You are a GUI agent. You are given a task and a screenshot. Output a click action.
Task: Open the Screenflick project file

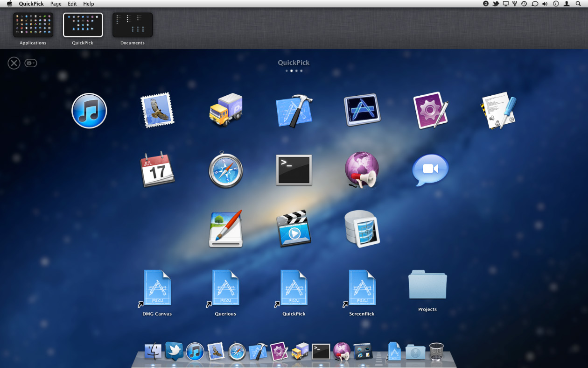pyautogui.click(x=362, y=292)
